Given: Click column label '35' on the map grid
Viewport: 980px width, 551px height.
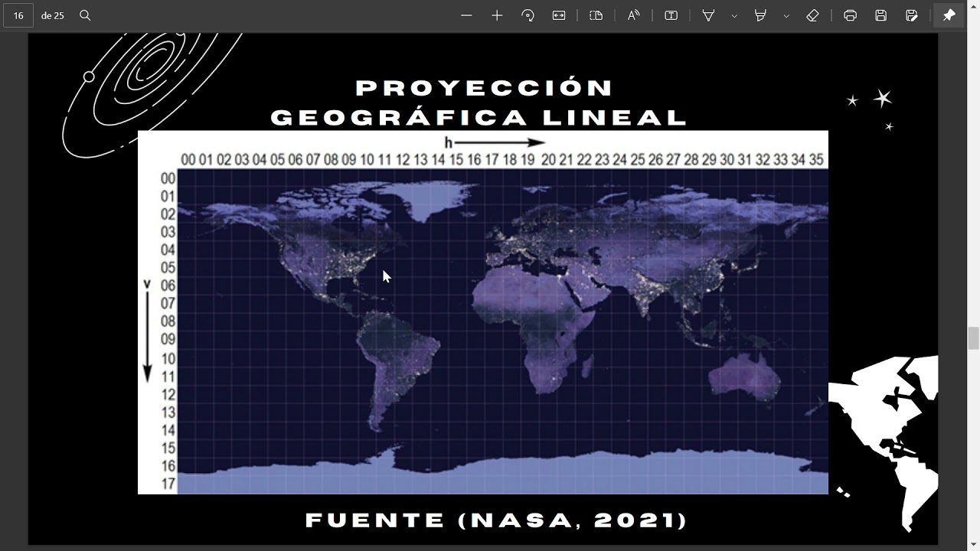Looking at the screenshot, I should pyautogui.click(x=816, y=159).
